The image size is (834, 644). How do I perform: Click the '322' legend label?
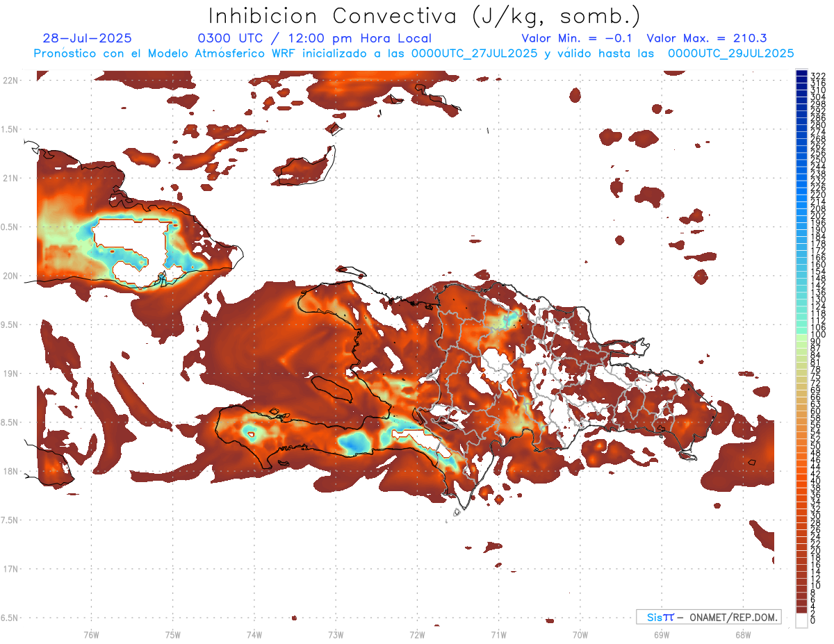pyautogui.click(x=817, y=75)
